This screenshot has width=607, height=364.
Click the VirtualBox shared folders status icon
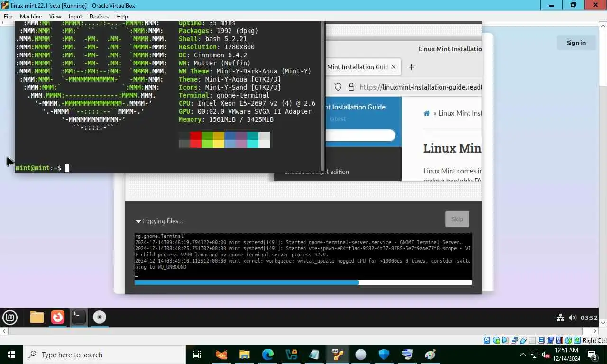point(533,340)
